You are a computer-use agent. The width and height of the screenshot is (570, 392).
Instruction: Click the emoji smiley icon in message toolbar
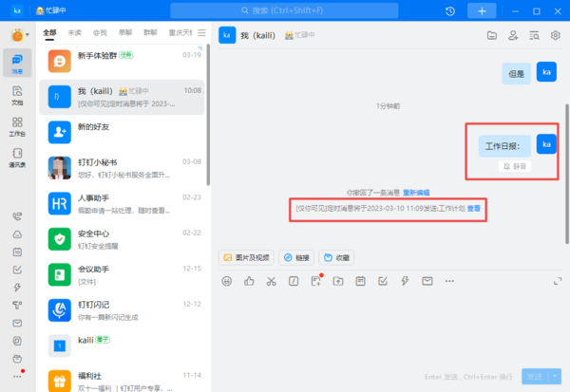click(x=227, y=281)
